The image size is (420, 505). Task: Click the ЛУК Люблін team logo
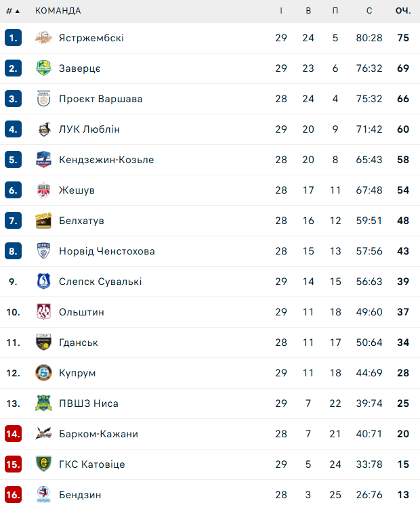[x=43, y=129]
